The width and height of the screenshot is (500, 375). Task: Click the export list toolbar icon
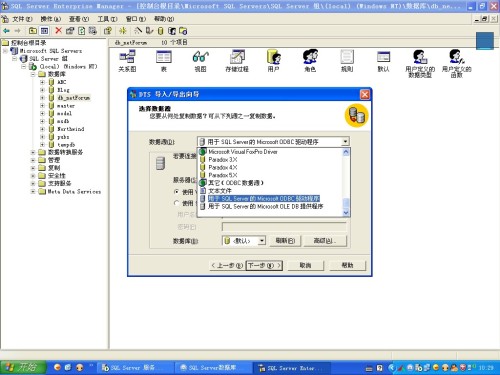92,31
